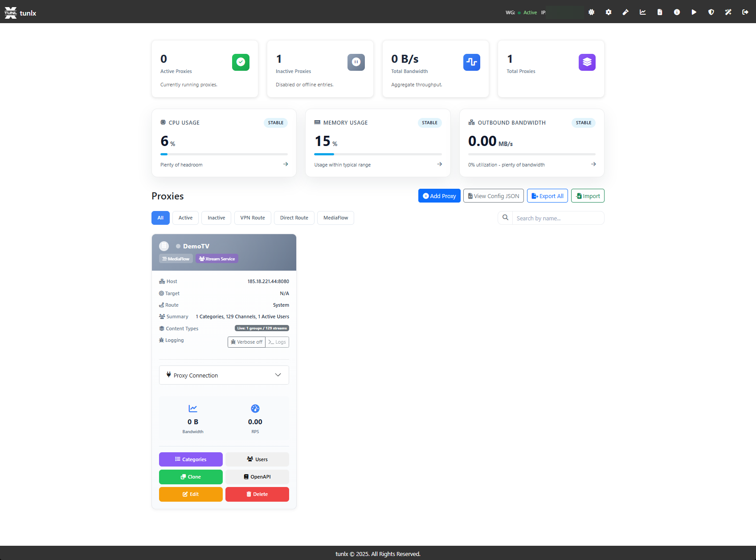Switch proxy filter to Active
756x560 pixels.
[x=185, y=218]
